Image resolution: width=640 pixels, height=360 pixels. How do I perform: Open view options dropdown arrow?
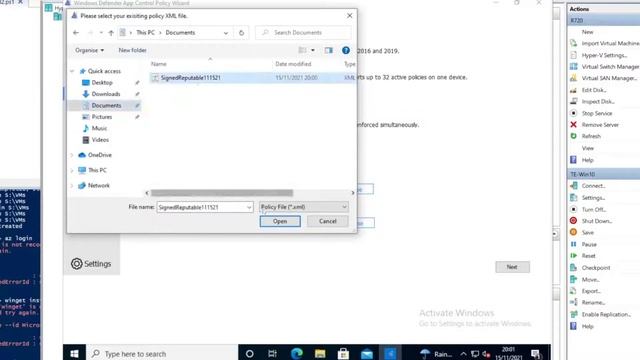[x=313, y=50]
